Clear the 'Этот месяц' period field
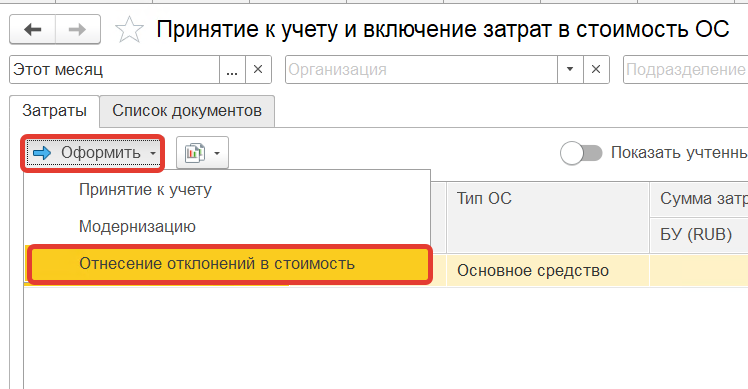 (258, 70)
